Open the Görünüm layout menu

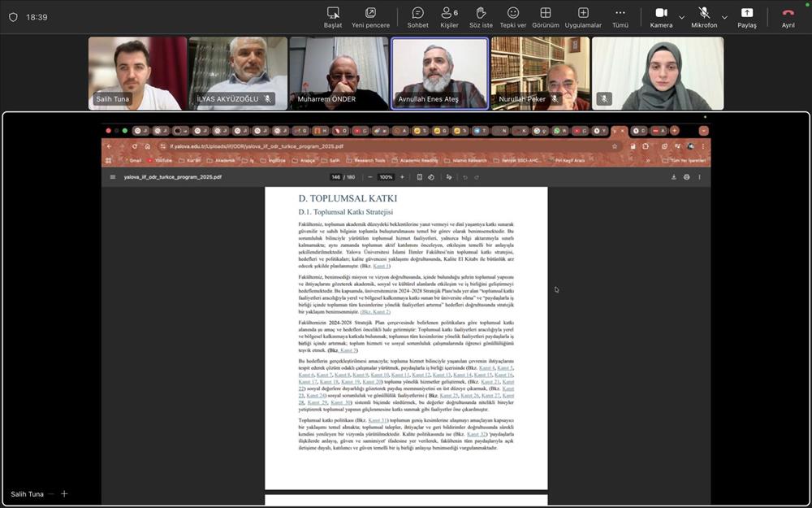pyautogui.click(x=546, y=17)
